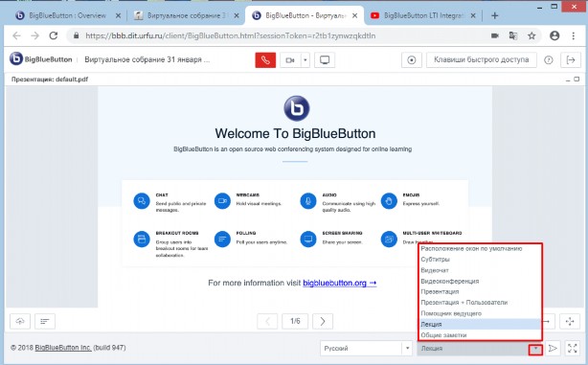The image size is (588, 365).
Task: Click the Polling icon on slide
Action: pos(222,239)
